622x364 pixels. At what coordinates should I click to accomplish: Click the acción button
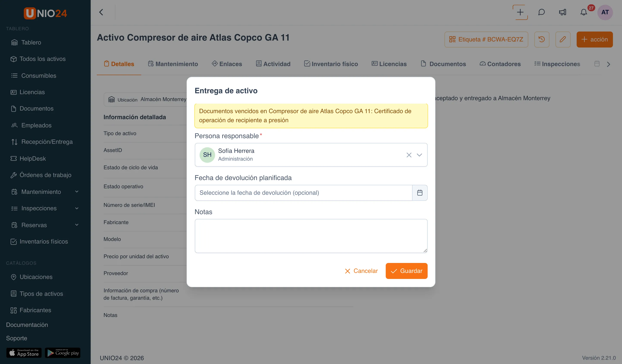(x=594, y=40)
